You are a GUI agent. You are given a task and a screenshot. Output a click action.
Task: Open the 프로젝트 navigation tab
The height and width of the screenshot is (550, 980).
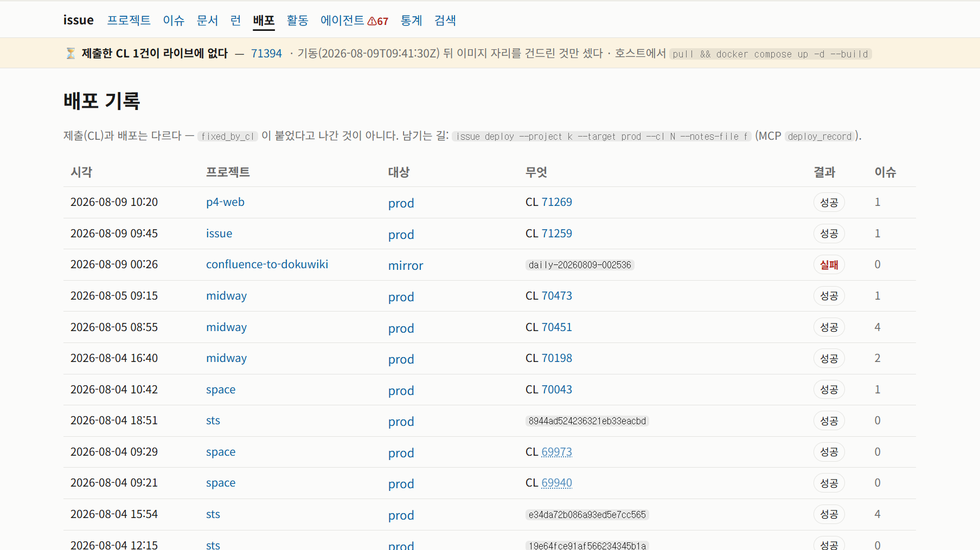tap(129, 20)
